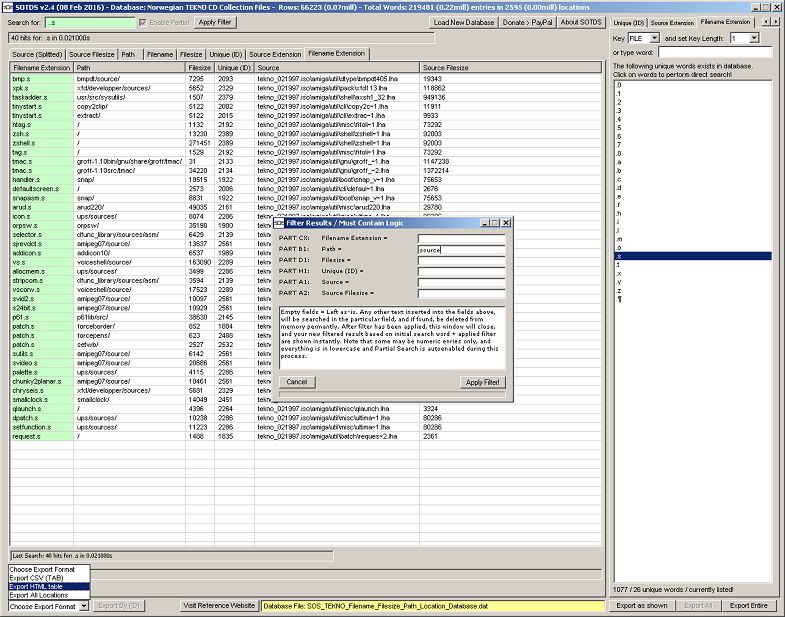Open the Visit Reference Website button

[218, 606]
